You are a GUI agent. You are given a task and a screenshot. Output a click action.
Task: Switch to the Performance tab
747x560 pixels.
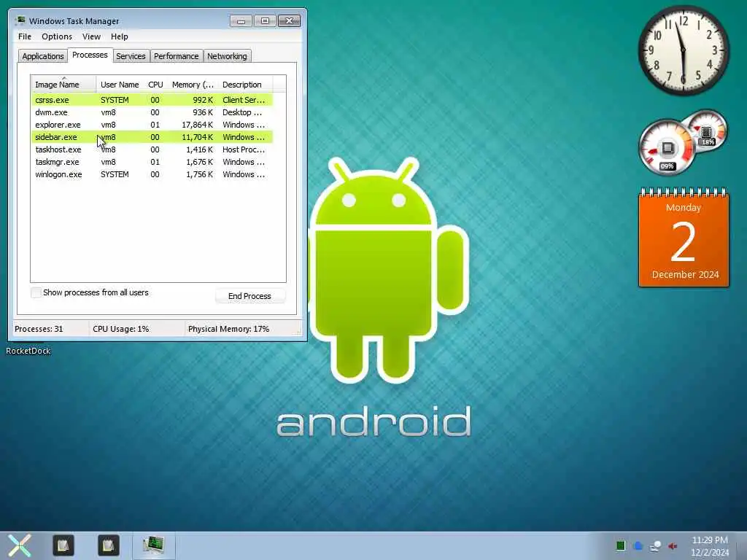click(176, 56)
